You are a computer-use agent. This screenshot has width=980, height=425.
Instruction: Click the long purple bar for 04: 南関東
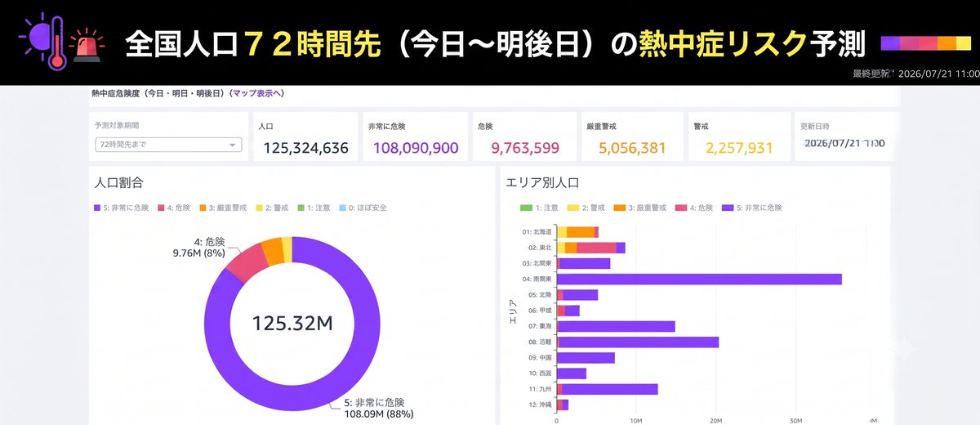coord(699,279)
